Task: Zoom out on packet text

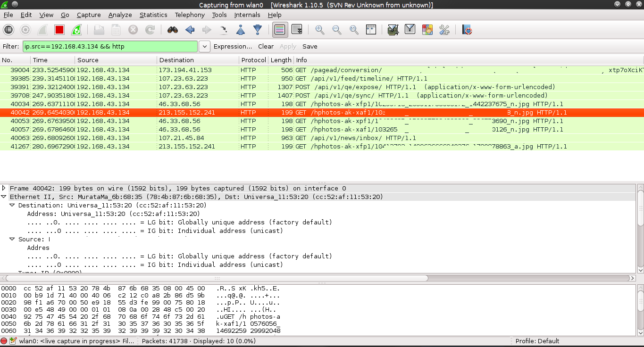Action: [337, 30]
